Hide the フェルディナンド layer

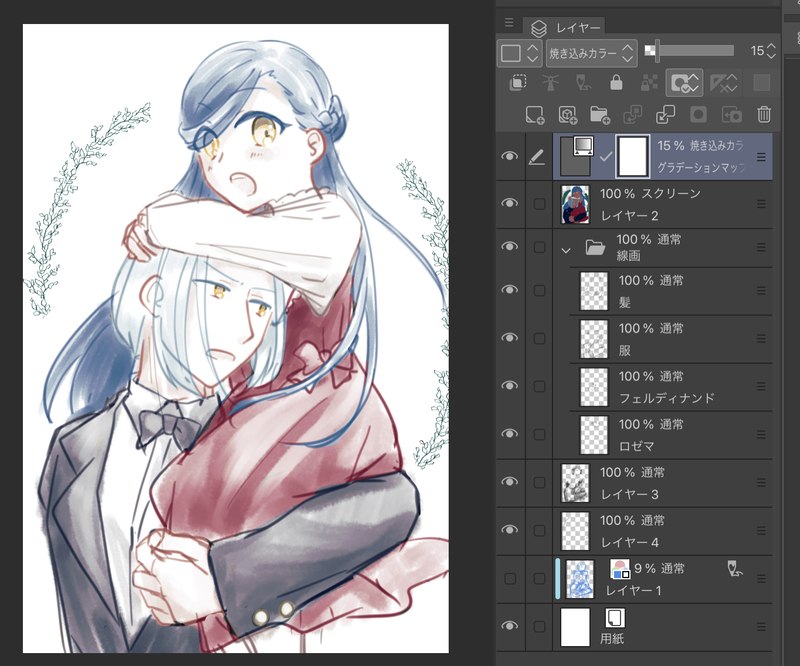510,386
